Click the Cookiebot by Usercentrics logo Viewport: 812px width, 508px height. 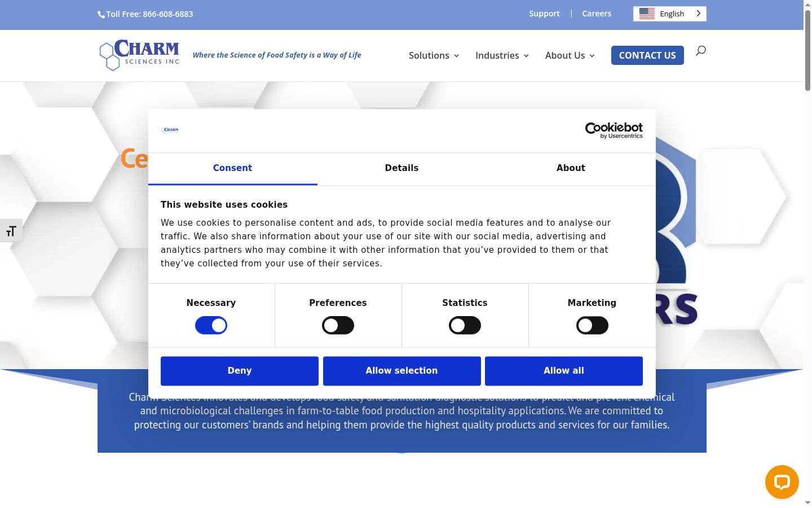(614, 130)
